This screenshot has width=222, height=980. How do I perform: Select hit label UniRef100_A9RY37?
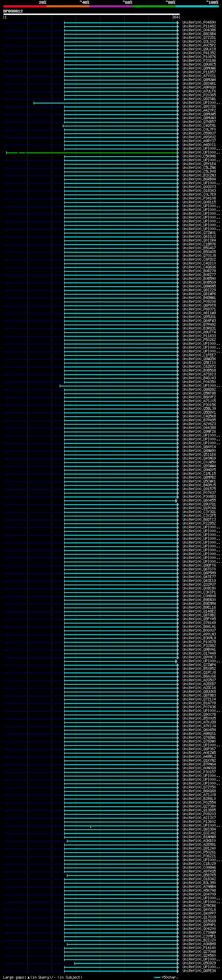[x=199, y=141]
